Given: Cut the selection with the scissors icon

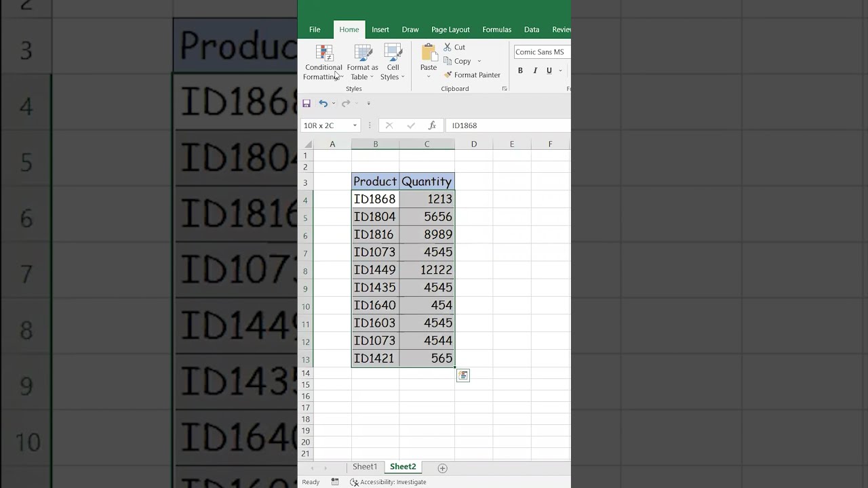Looking at the screenshot, I should (x=448, y=47).
